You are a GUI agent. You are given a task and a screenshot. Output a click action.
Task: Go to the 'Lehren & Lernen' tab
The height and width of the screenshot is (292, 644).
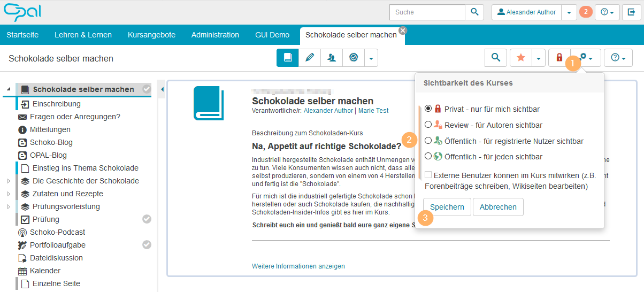coord(83,35)
